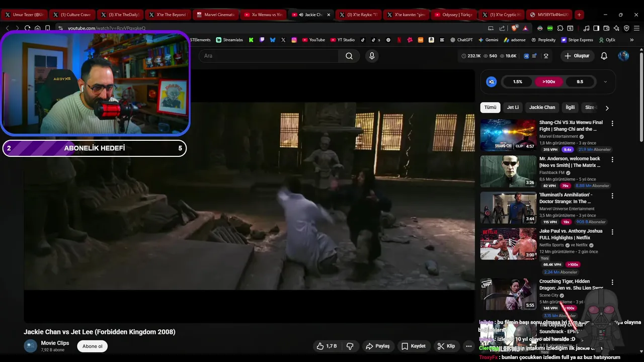Open the adsense bookmark
The height and width of the screenshot is (362, 644).
[514, 40]
